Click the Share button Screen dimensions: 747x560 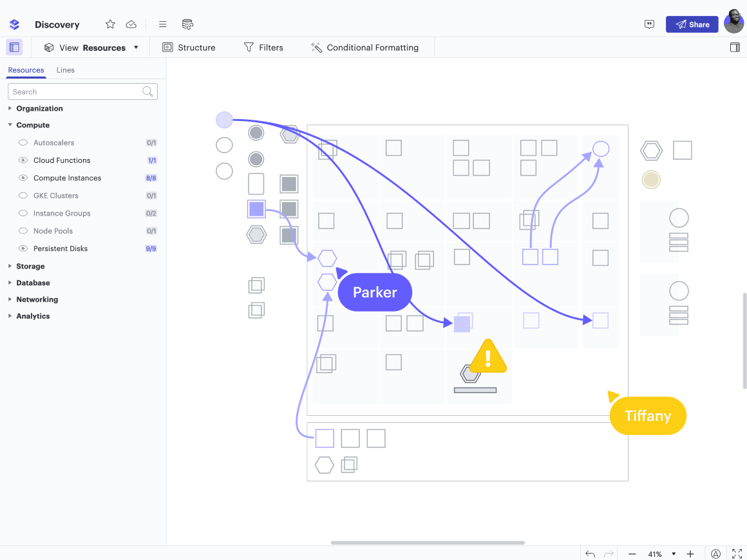[692, 24]
